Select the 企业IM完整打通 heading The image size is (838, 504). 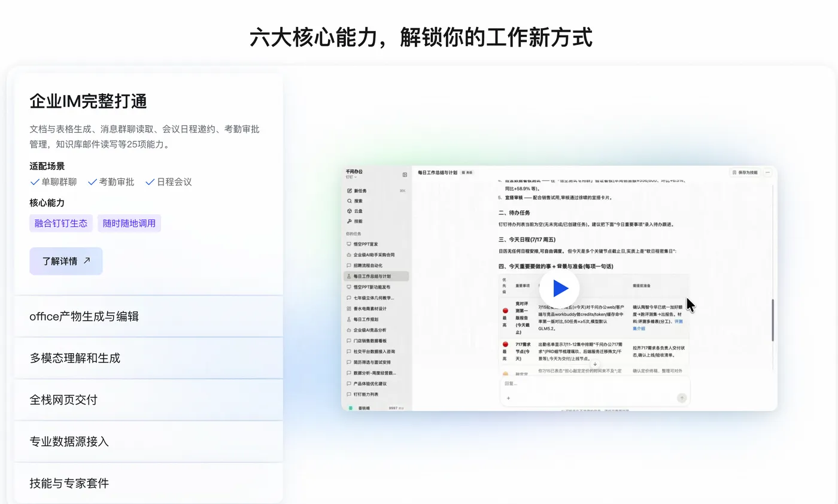click(88, 101)
